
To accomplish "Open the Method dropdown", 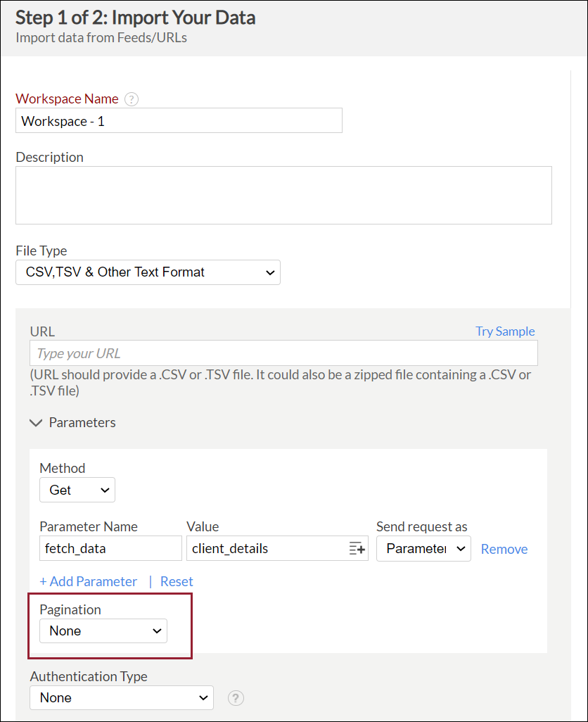I will (77, 490).
